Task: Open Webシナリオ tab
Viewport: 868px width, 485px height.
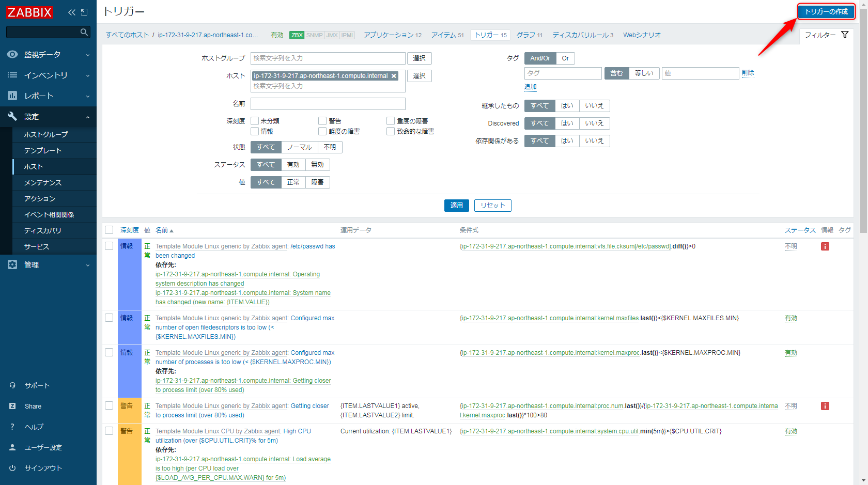Action: point(642,35)
